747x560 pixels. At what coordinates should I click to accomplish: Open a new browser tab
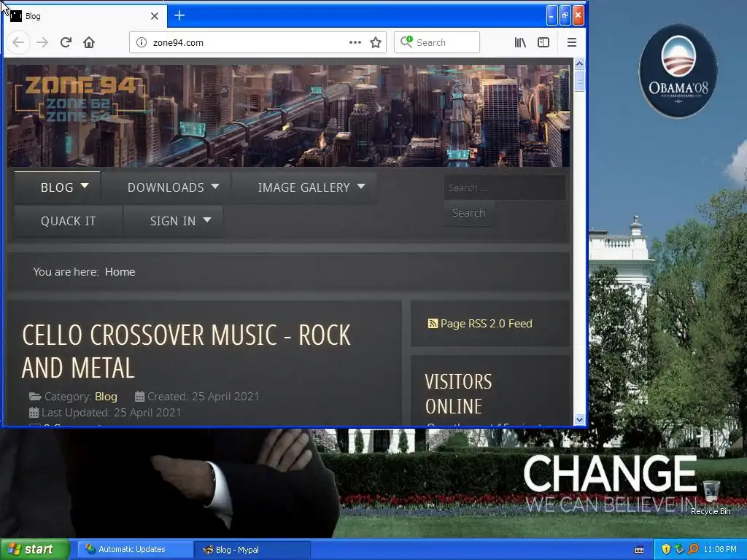pos(179,16)
